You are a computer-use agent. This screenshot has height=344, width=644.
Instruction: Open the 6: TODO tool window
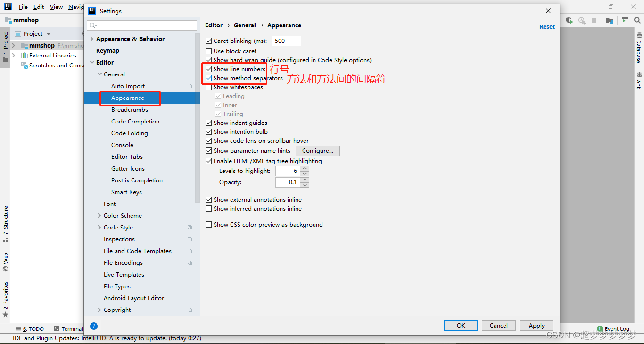[x=30, y=329]
